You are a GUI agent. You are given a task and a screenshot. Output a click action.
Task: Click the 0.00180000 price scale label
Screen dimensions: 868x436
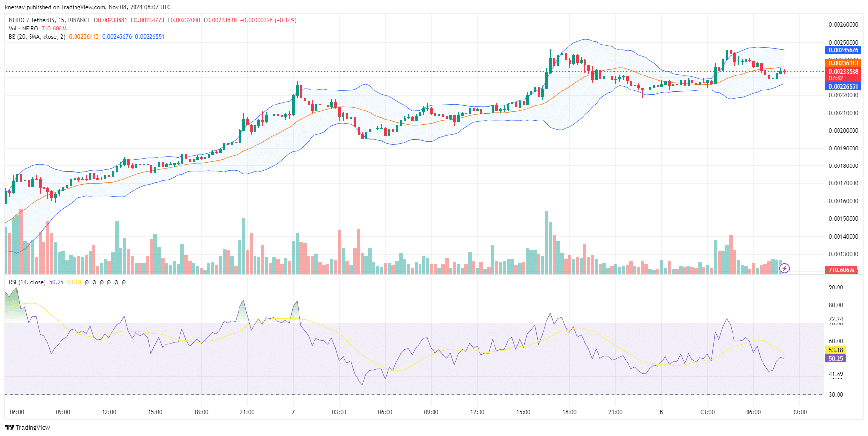pyautogui.click(x=843, y=166)
